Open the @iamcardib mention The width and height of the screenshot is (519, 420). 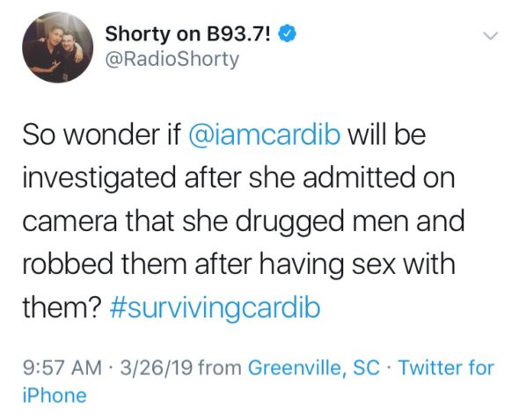pos(264,135)
